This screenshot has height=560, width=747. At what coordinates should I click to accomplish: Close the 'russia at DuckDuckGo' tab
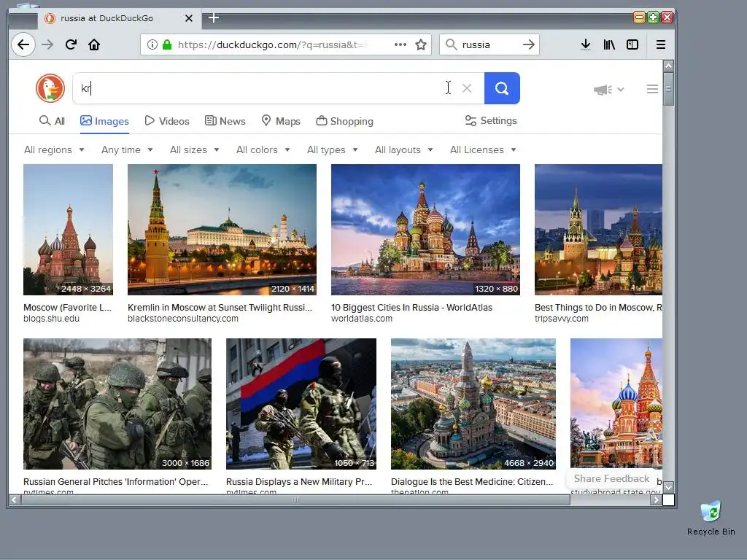coord(189,18)
